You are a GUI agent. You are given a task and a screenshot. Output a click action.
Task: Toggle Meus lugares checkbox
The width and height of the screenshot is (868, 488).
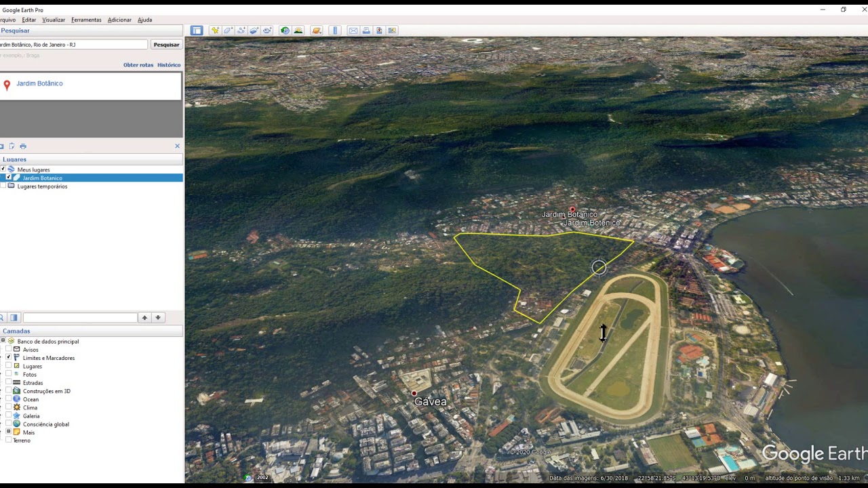pyautogui.click(x=3, y=169)
